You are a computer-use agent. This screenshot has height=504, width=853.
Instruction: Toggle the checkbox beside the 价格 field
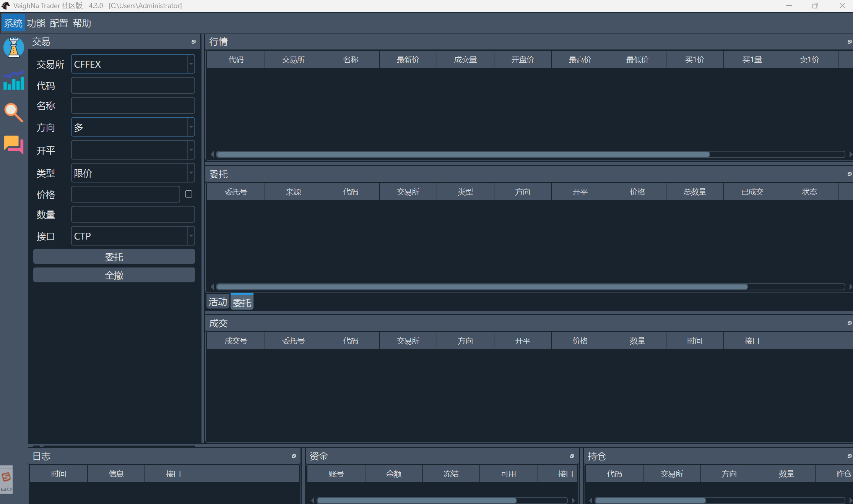[188, 194]
